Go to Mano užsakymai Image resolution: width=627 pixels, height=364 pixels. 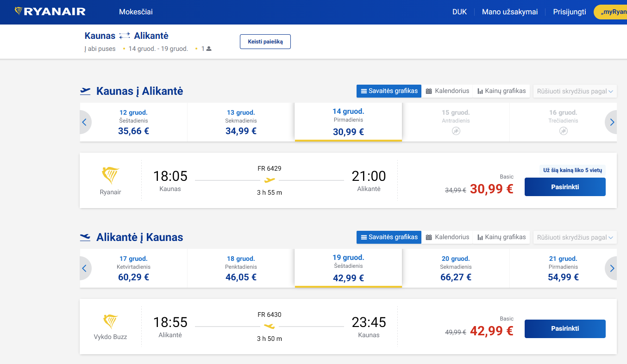(510, 12)
